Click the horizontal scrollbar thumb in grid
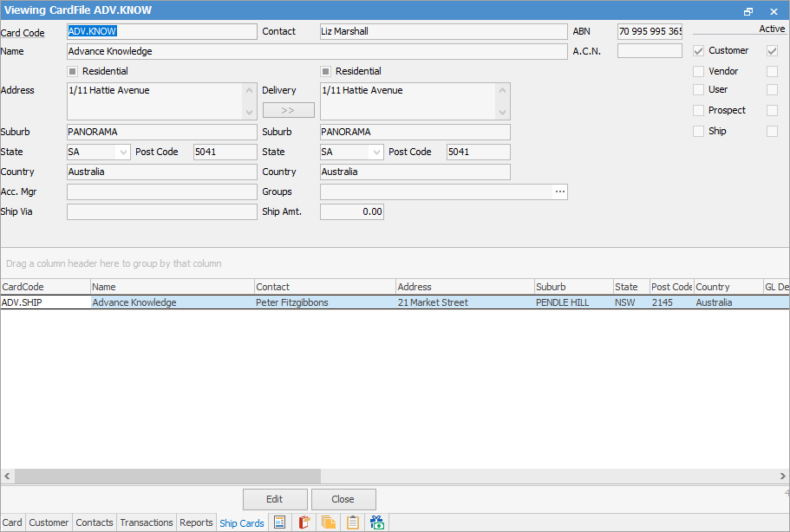 [167, 477]
